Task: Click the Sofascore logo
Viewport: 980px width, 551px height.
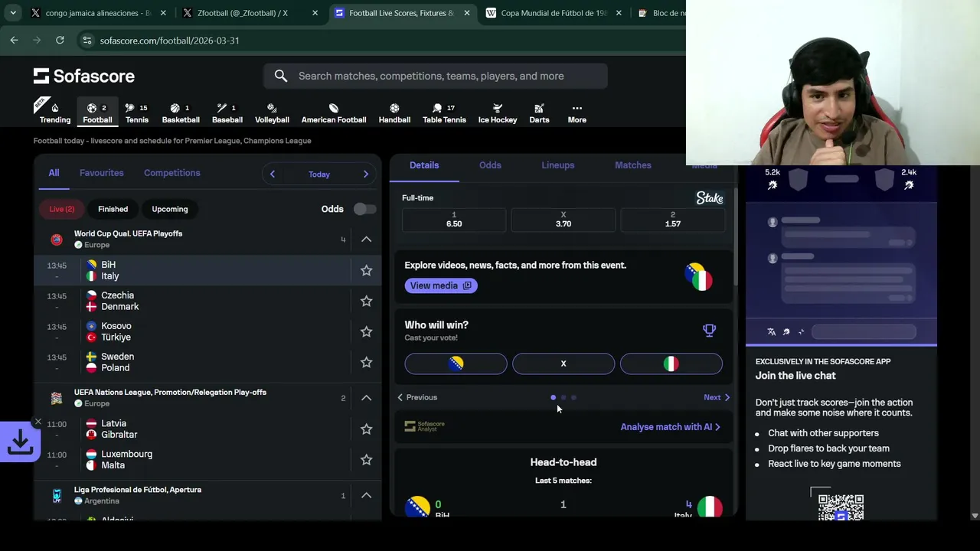Action: point(84,76)
